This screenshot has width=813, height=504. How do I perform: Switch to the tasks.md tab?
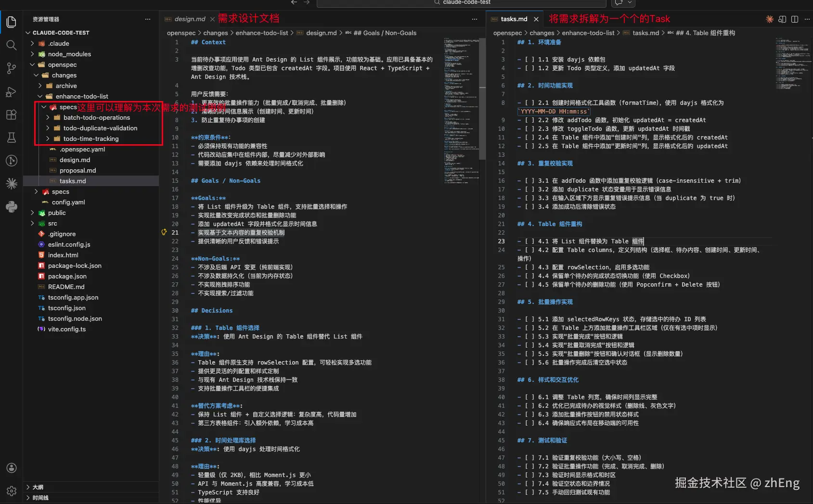click(x=514, y=19)
